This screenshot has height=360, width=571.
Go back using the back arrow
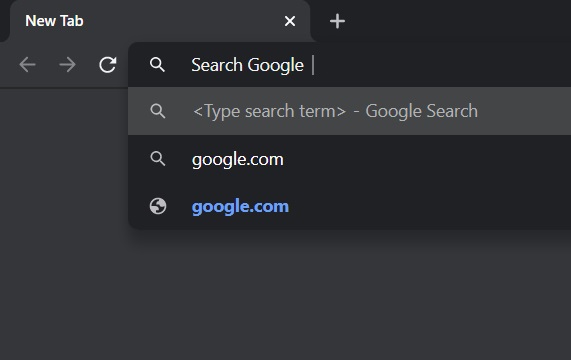pyautogui.click(x=27, y=65)
